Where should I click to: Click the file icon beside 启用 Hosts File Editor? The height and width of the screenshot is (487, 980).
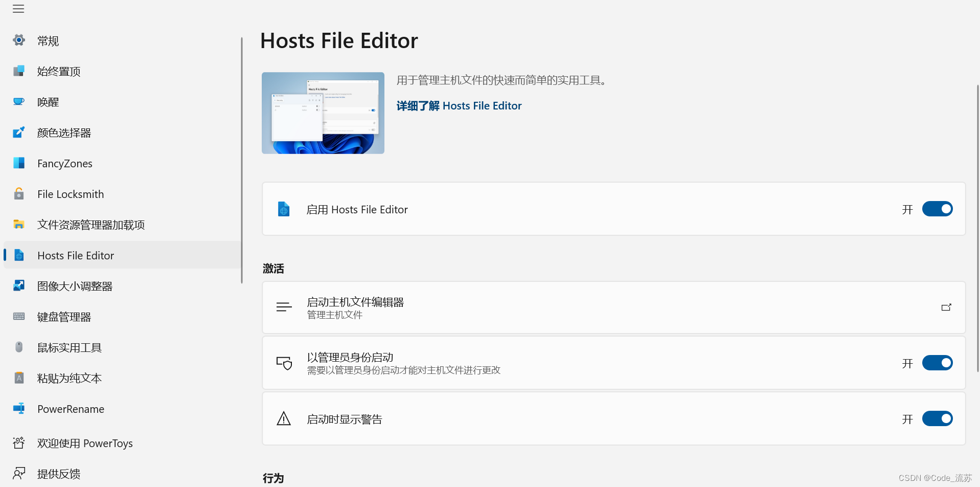(x=284, y=209)
